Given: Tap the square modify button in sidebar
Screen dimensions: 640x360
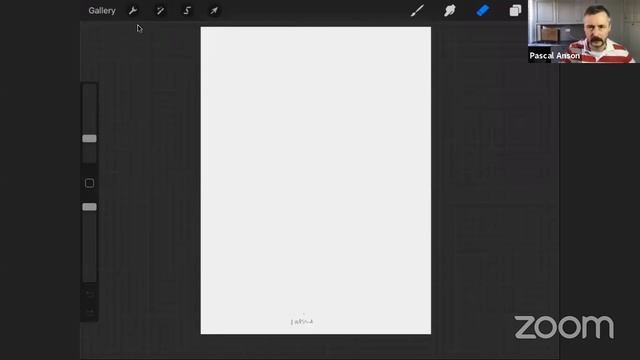Looking at the screenshot, I should point(89,183).
